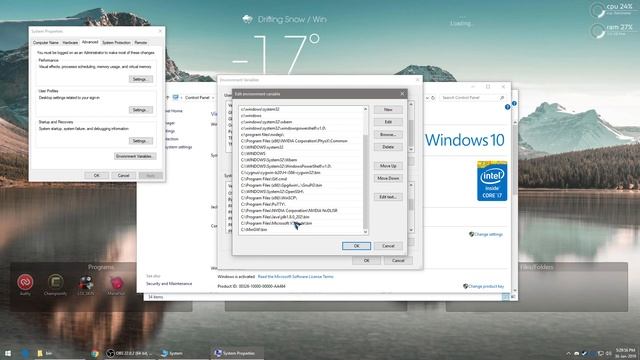
Task: Expand Control Panel address bar dropdown arrow
Action: (427, 98)
